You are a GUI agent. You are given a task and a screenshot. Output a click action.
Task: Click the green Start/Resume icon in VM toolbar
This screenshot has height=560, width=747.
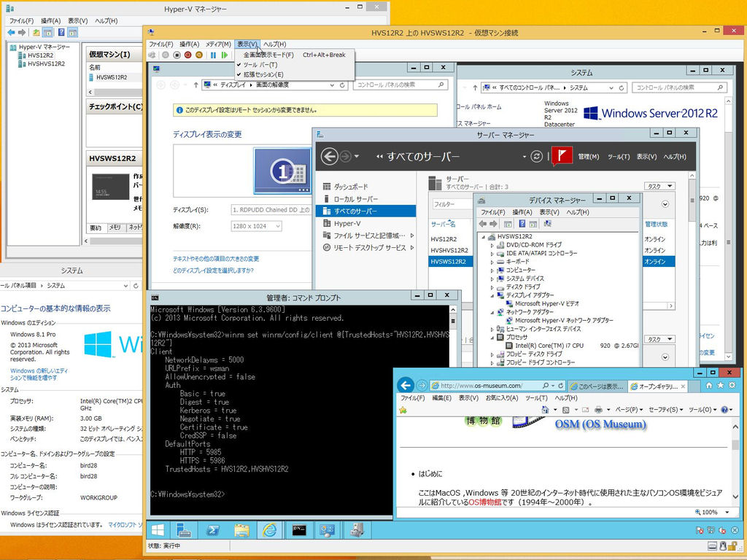(x=225, y=55)
